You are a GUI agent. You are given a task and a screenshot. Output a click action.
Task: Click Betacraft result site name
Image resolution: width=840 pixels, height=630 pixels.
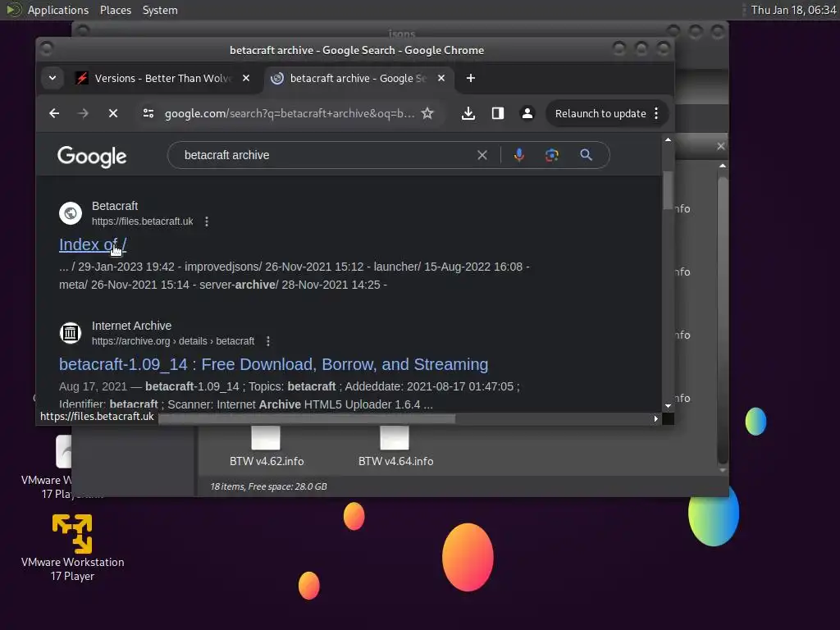(115, 206)
